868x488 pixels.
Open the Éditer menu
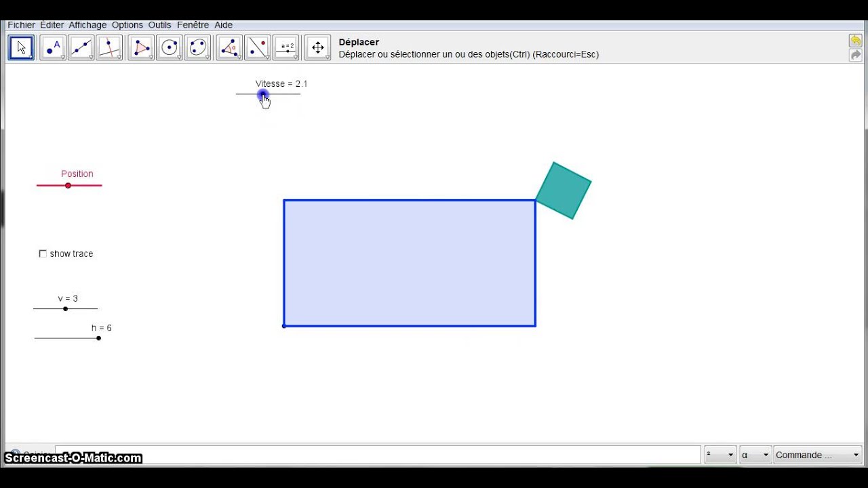click(x=52, y=25)
